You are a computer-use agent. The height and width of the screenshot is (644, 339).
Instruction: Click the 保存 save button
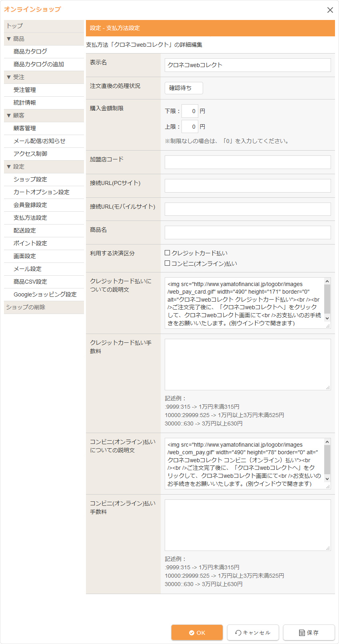pos(309,632)
